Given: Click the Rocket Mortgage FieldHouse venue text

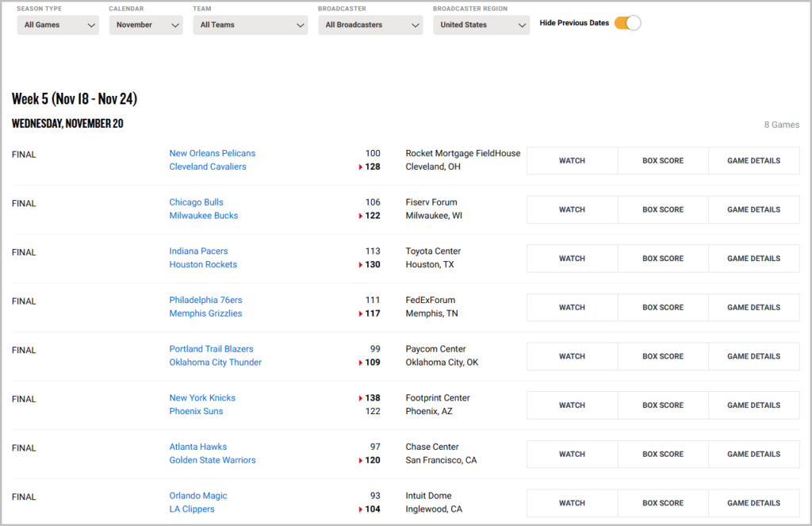Looking at the screenshot, I should (463, 153).
